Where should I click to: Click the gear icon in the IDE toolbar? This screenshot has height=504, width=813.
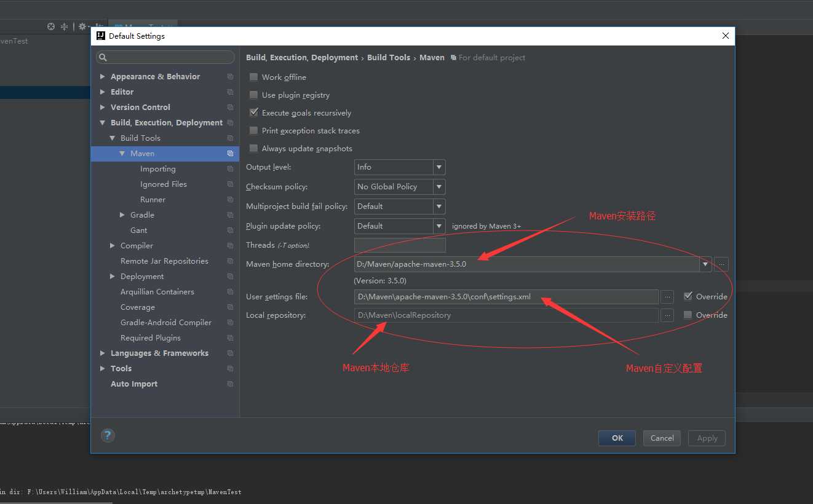point(82,26)
